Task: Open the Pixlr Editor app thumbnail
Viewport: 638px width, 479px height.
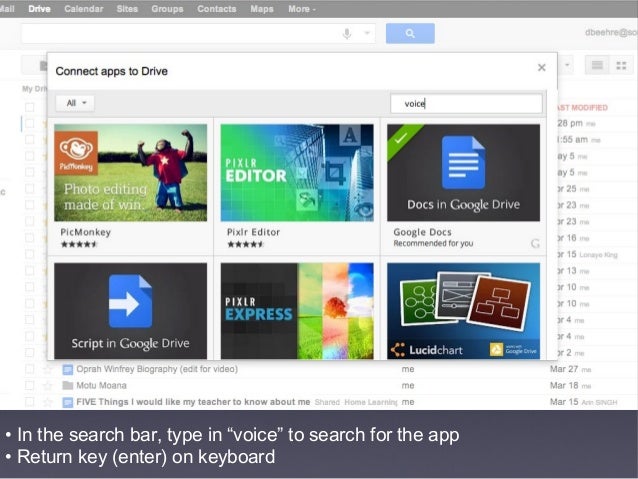Action: [297, 173]
